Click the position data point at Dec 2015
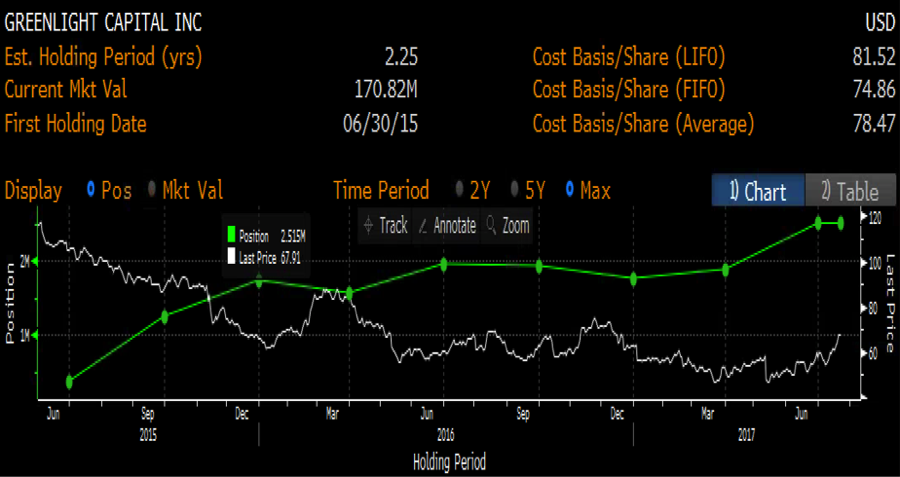The width and height of the screenshot is (900, 477). (259, 281)
